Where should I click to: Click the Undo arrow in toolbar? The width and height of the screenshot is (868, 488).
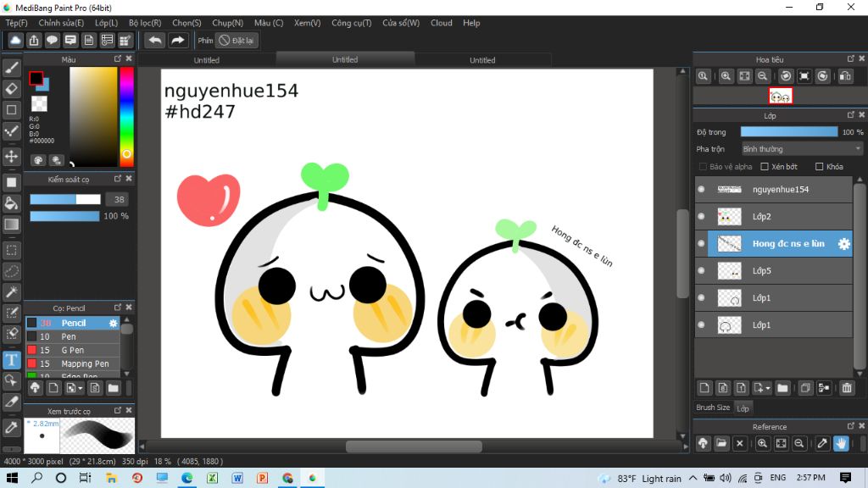click(155, 41)
